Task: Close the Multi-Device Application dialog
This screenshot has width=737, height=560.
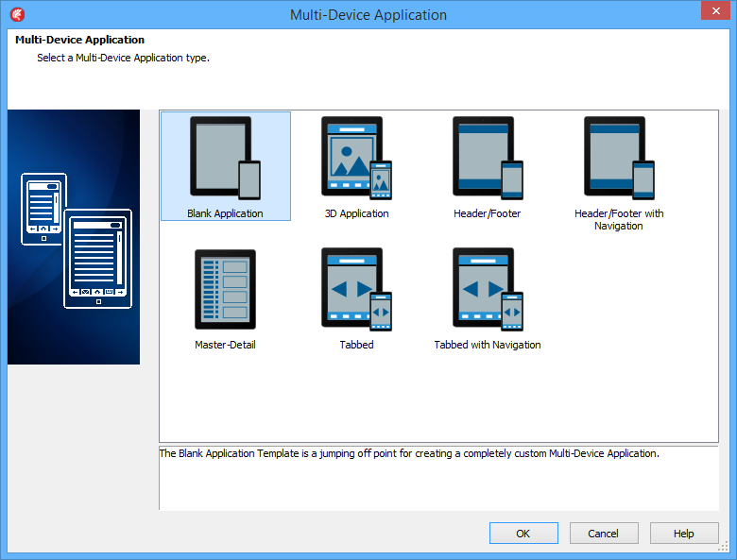Action: click(715, 10)
